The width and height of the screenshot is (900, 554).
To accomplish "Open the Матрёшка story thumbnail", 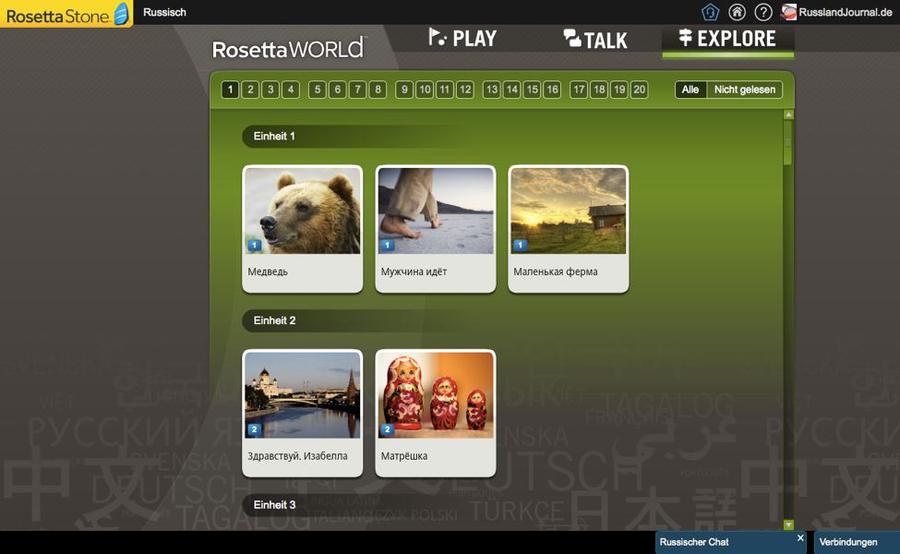I will tap(436, 395).
